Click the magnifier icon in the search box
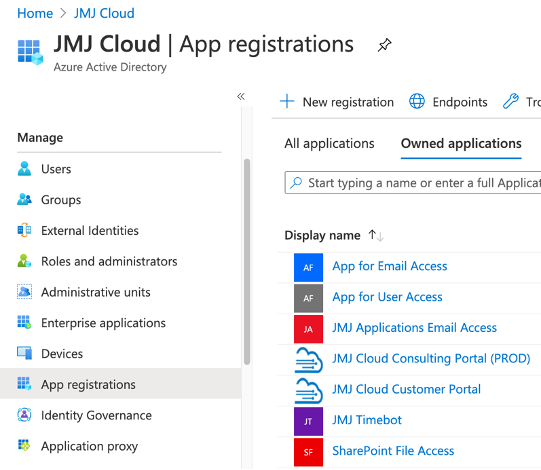The width and height of the screenshot is (541, 470). click(x=296, y=183)
